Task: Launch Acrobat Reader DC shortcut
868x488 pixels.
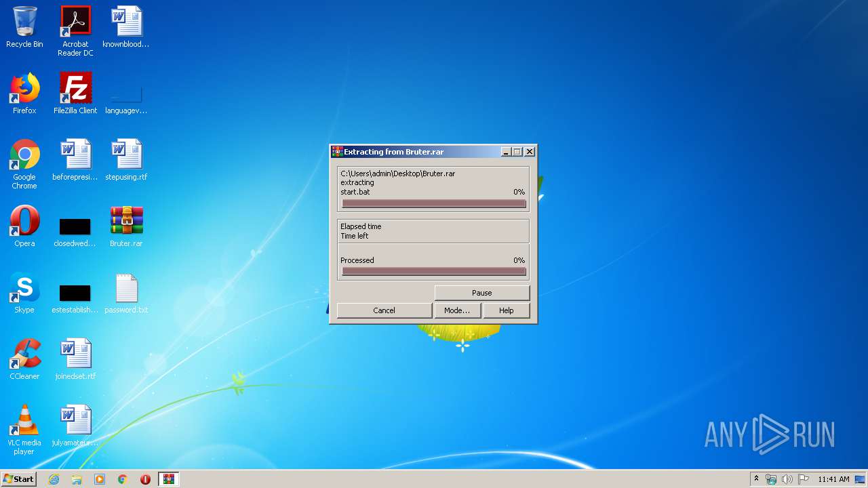Action: [75, 31]
